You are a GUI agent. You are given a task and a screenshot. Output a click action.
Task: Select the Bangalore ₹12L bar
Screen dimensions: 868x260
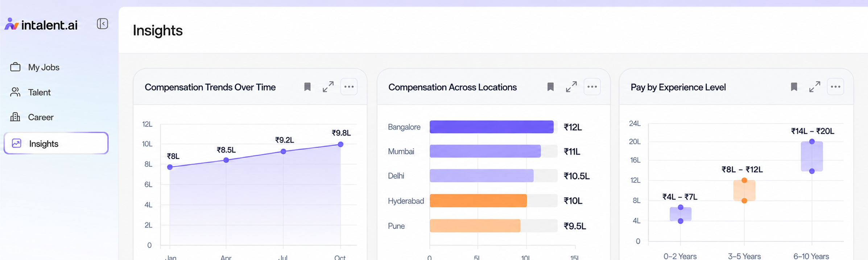pos(491,127)
